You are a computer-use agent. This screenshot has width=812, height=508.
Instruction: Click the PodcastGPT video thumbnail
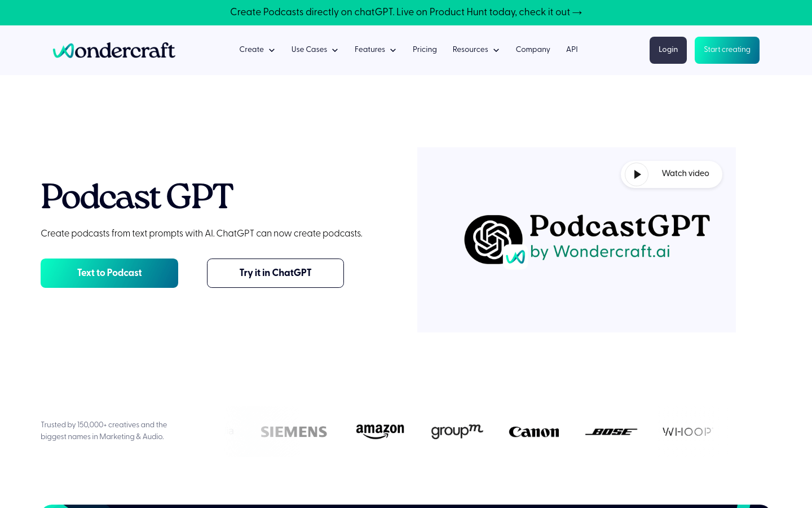576,240
